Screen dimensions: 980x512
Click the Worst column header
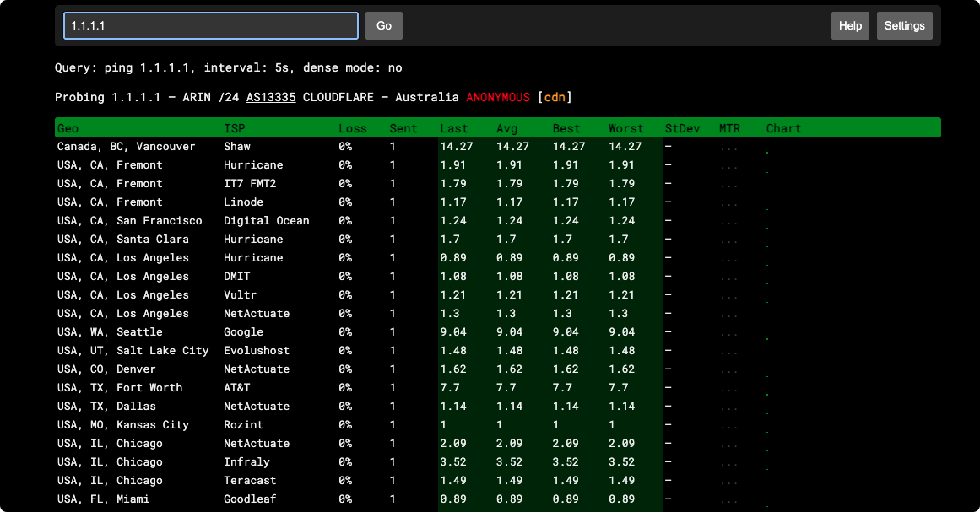tap(625, 128)
